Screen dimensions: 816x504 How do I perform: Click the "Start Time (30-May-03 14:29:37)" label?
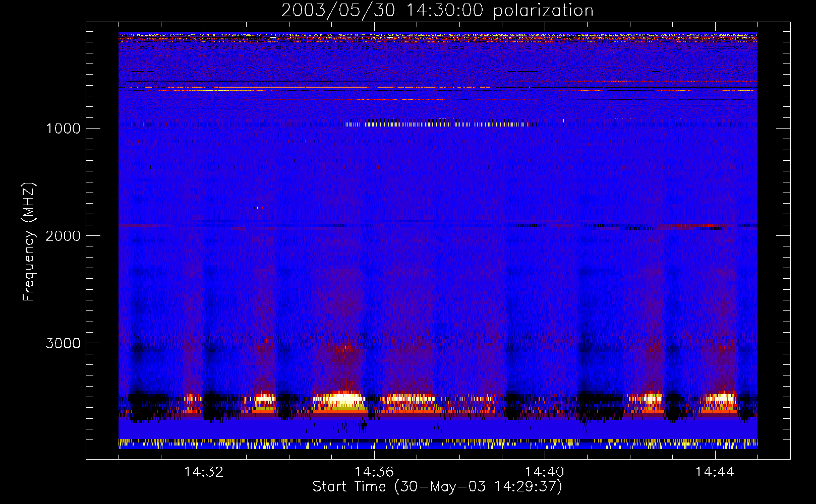[437, 487]
